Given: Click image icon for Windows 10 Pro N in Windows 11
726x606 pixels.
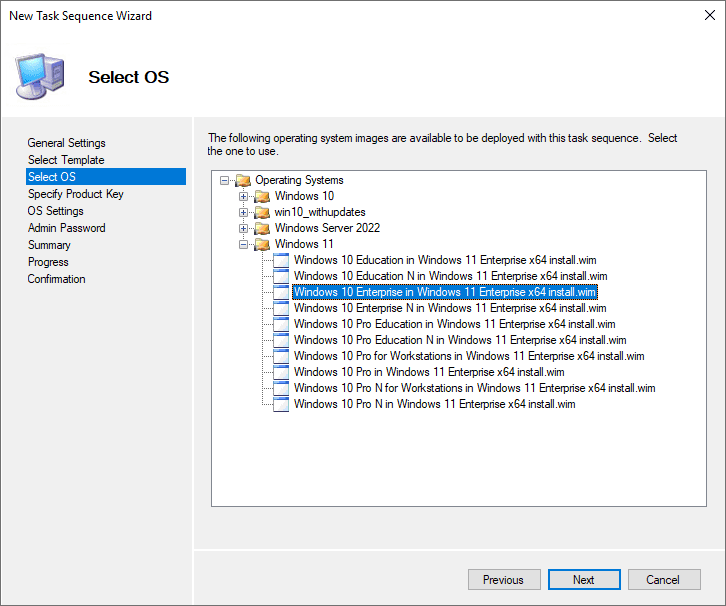Looking at the screenshot, I should coord(281,404).
